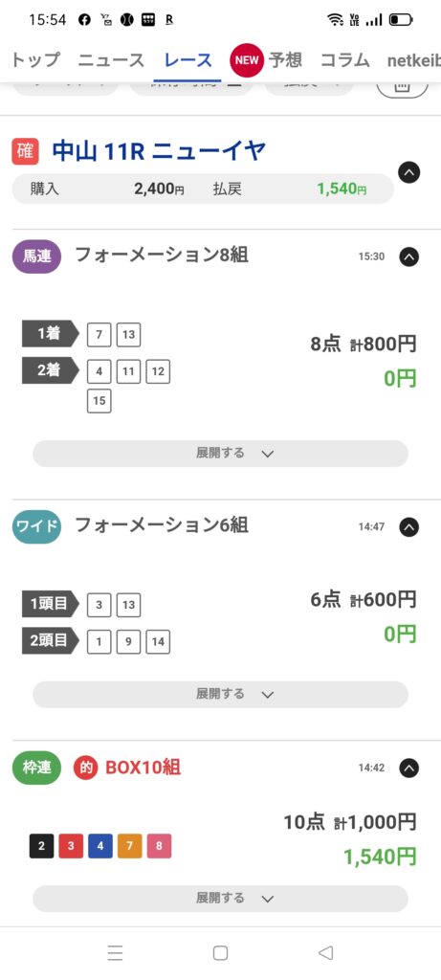Collapse the 馬連 formation bet chevron

point(409,256)
